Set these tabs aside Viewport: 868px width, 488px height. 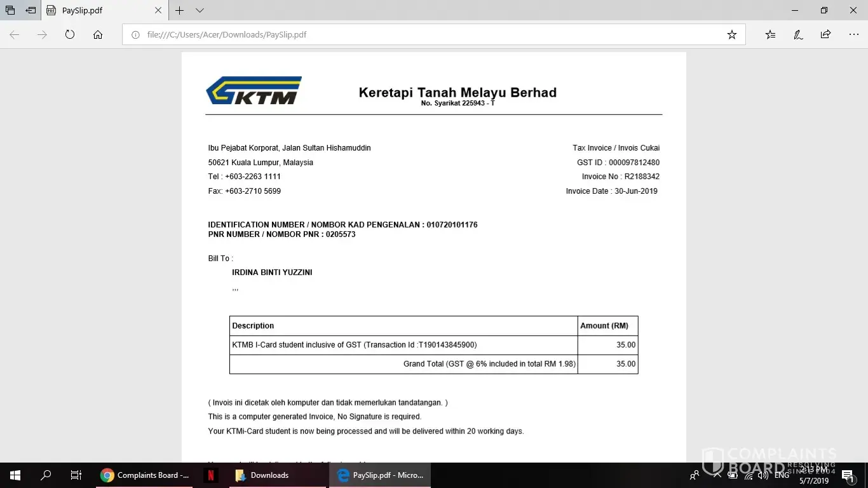(31, 10)
